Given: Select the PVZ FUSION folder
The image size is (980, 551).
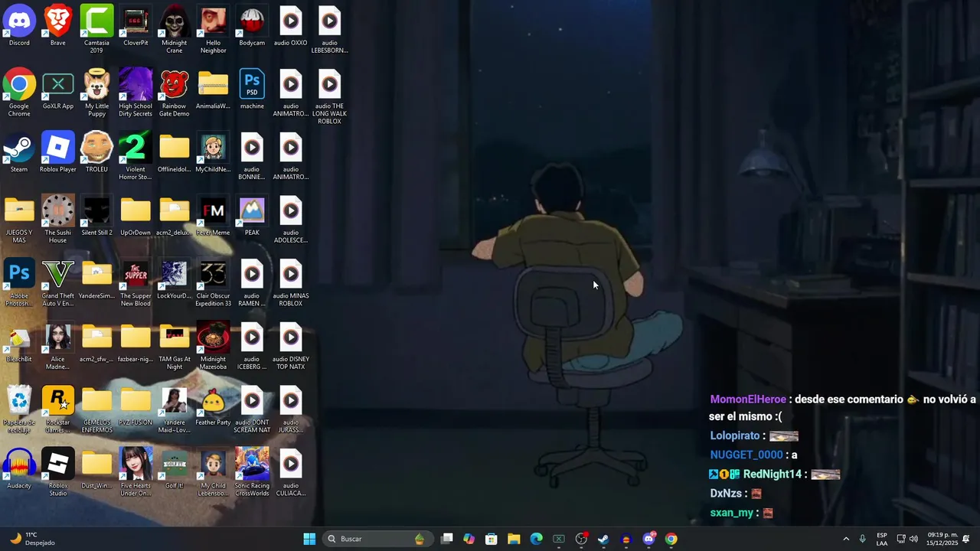Looking at the screenshot, I should [x=136, y=406].
